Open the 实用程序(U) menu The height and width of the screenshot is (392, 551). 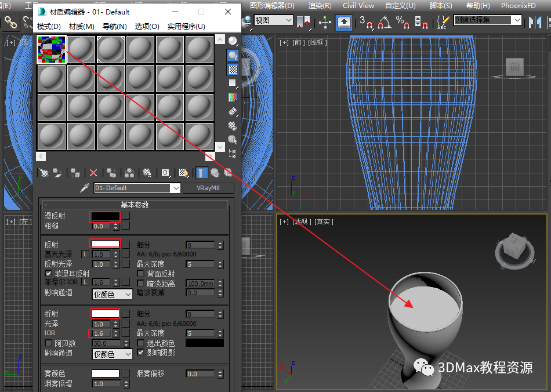186,26
